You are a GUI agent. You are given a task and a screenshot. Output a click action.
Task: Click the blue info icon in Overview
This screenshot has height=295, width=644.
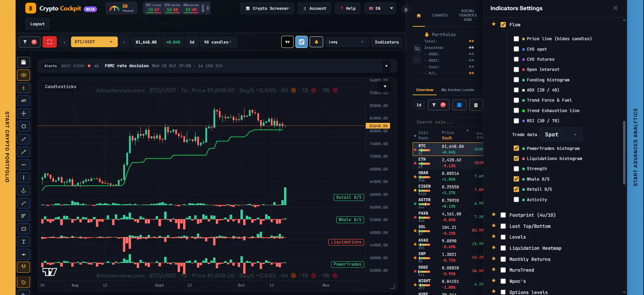(x=459, y=105)
